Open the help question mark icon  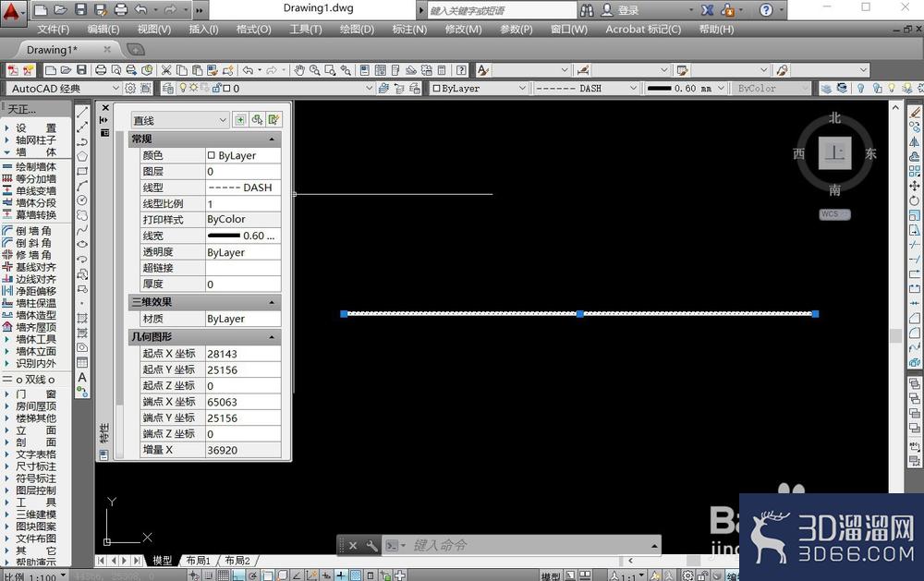[766, 10]
